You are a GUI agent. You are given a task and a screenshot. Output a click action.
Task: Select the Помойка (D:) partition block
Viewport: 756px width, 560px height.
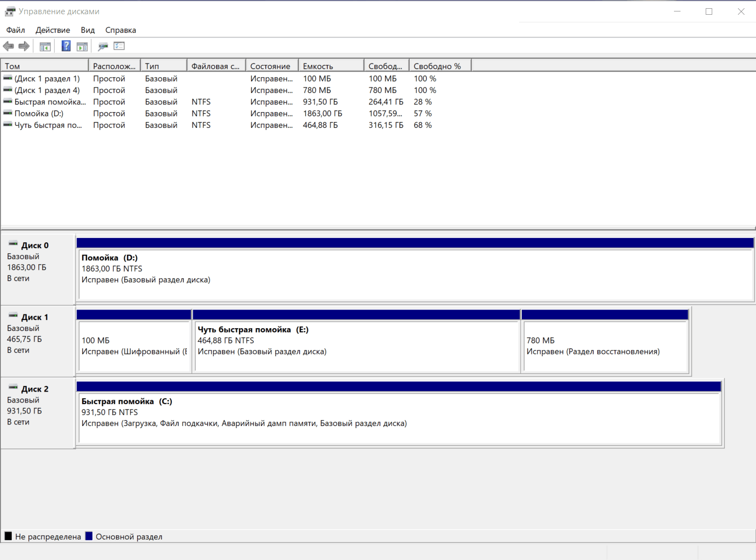click(416, 269)
